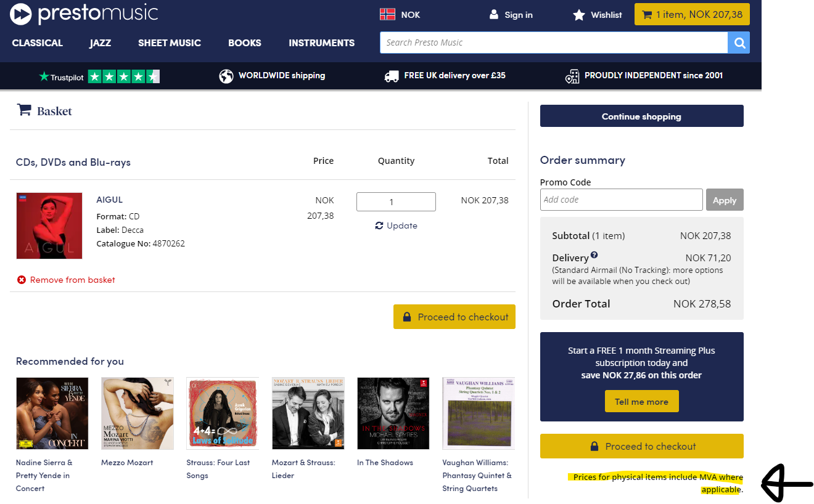
Task: Focus the Search Presto Music field
Action: 553,43
